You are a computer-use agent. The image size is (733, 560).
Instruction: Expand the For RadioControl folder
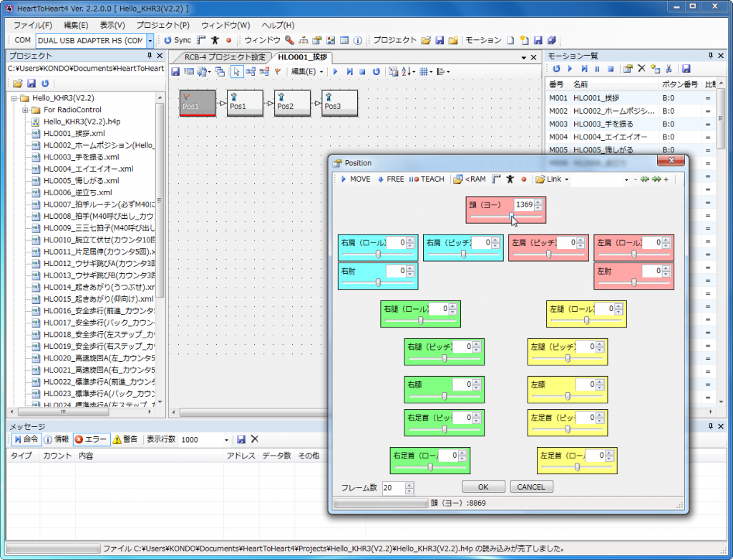(x=25, y=110)
